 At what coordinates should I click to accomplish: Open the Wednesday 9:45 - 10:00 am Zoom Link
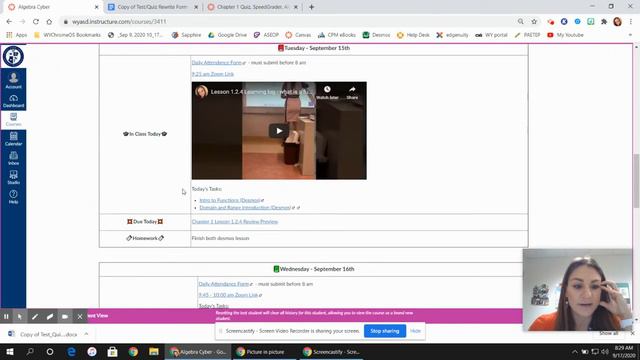tap(229, 295)
